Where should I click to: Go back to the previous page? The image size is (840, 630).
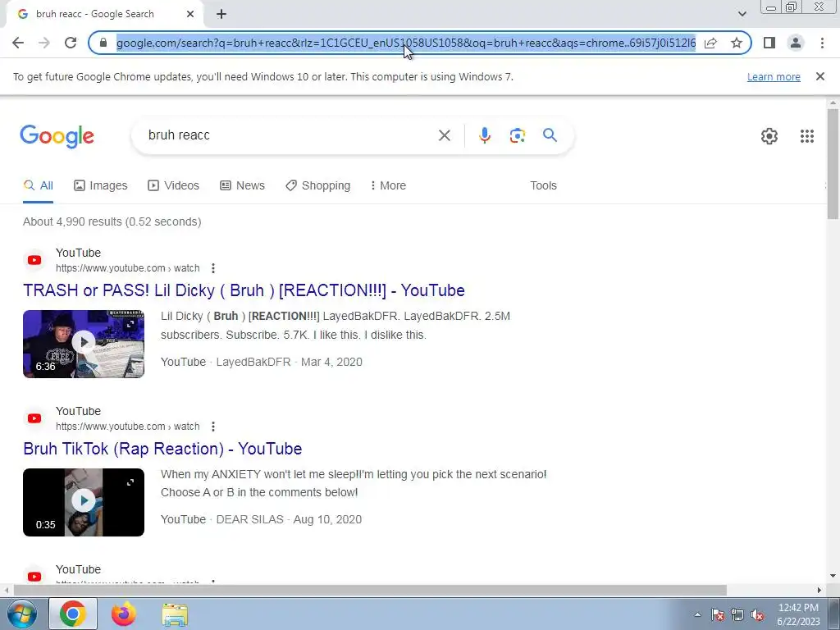point(18,43)
